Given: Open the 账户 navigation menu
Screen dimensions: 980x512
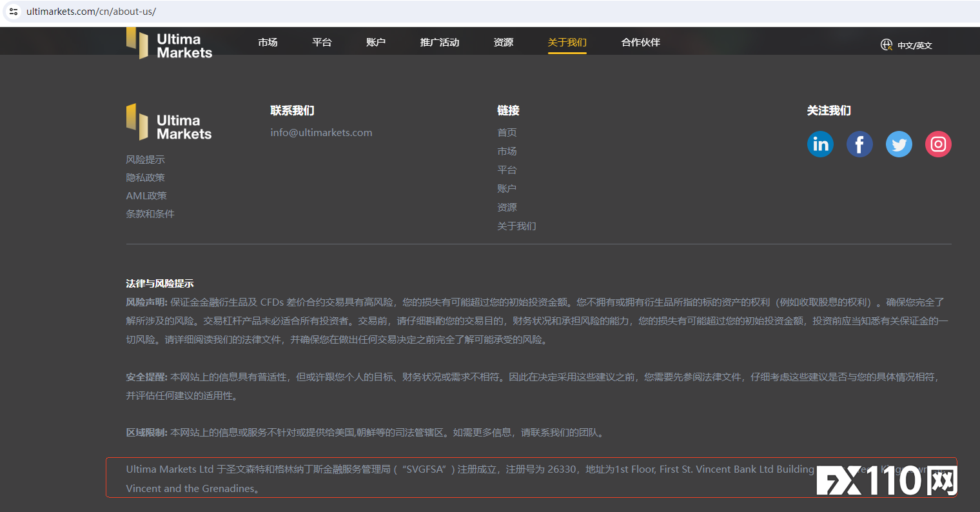Looking at the screenshot, I should [376, 43].
